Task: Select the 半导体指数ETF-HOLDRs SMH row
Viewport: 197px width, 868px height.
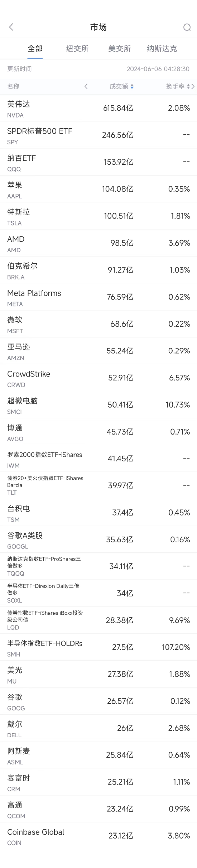Action: point(98,647)
